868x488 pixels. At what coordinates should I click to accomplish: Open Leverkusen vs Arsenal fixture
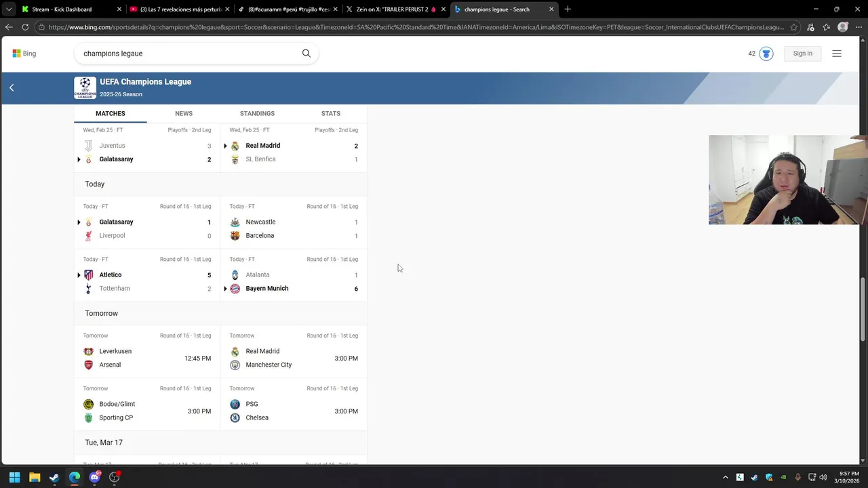click(x=147, y=352)
